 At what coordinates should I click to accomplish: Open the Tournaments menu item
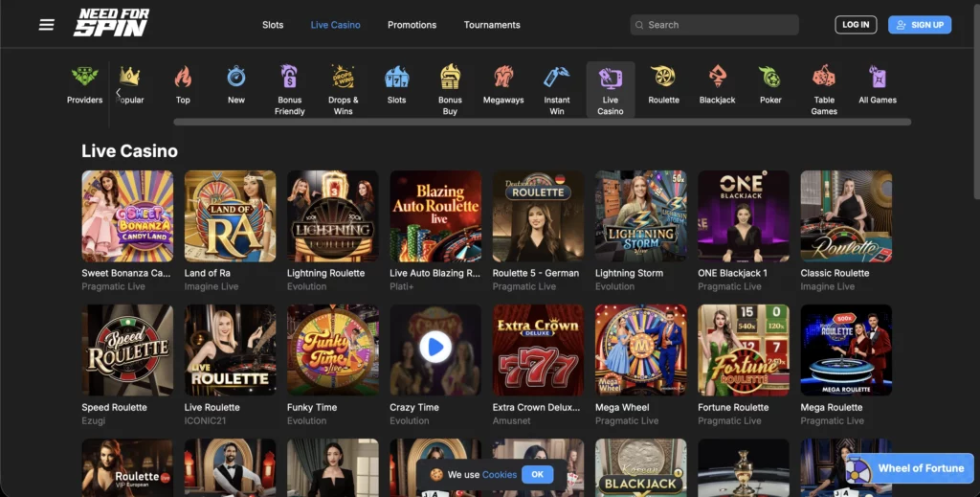pos(492,25)
